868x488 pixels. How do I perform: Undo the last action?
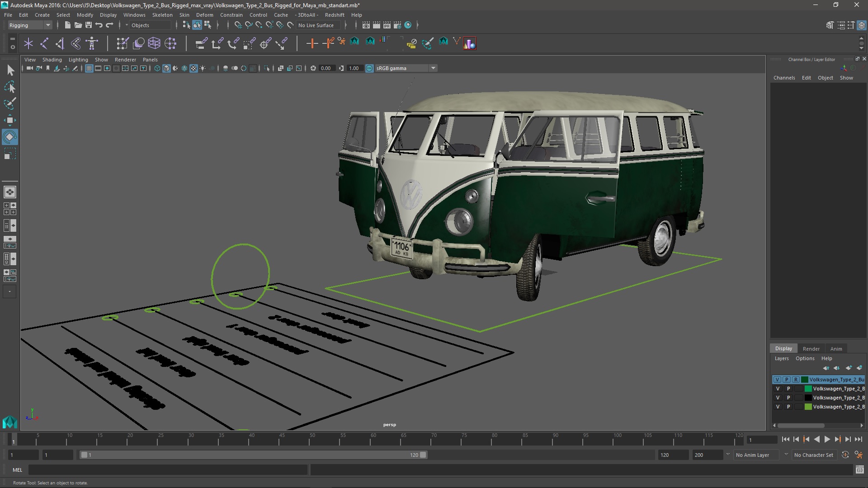(x=99, y=25)
